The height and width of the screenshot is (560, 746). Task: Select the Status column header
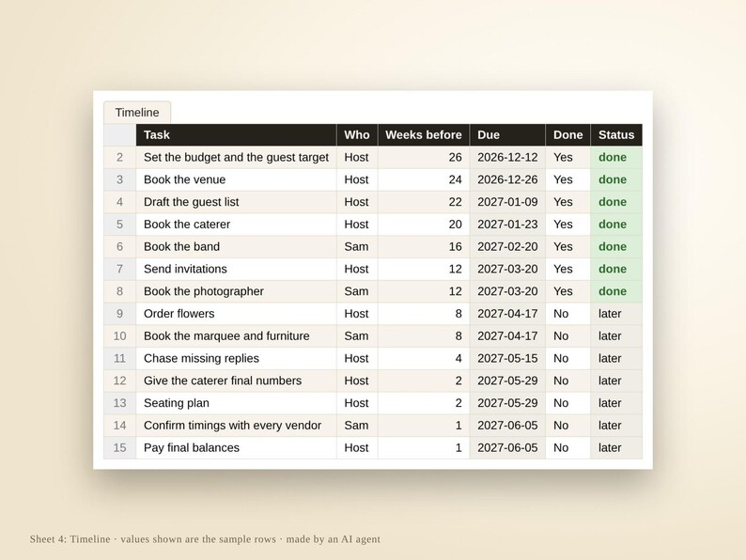tap(616, 135)
